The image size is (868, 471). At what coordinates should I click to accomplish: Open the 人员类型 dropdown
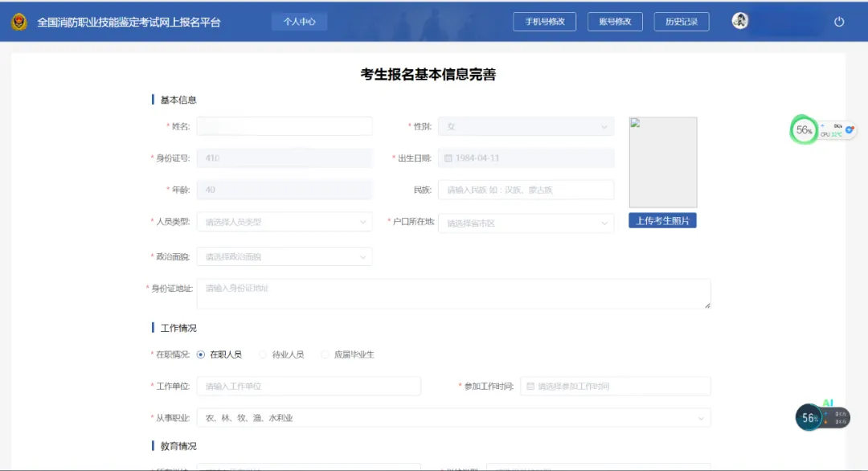point(285,221)
